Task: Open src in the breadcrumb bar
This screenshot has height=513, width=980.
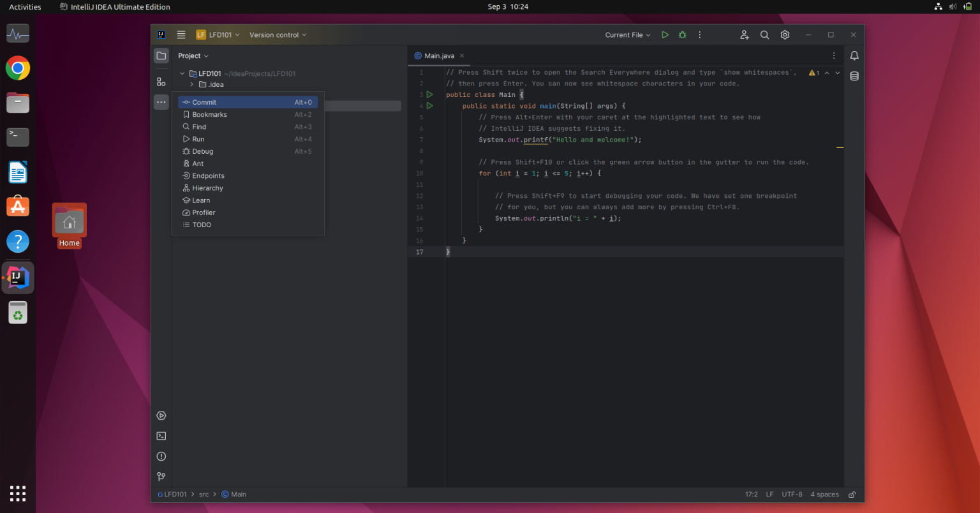Action: [204, 494]
